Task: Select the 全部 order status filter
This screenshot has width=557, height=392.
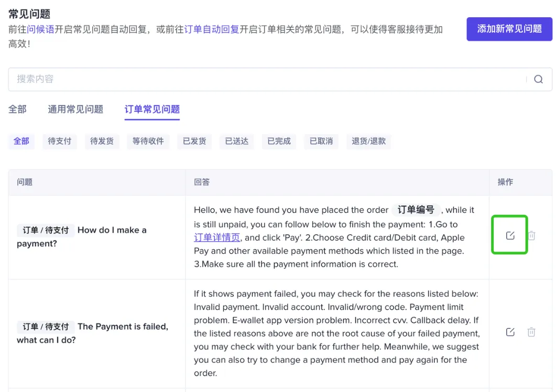Action: click(21, 141)
